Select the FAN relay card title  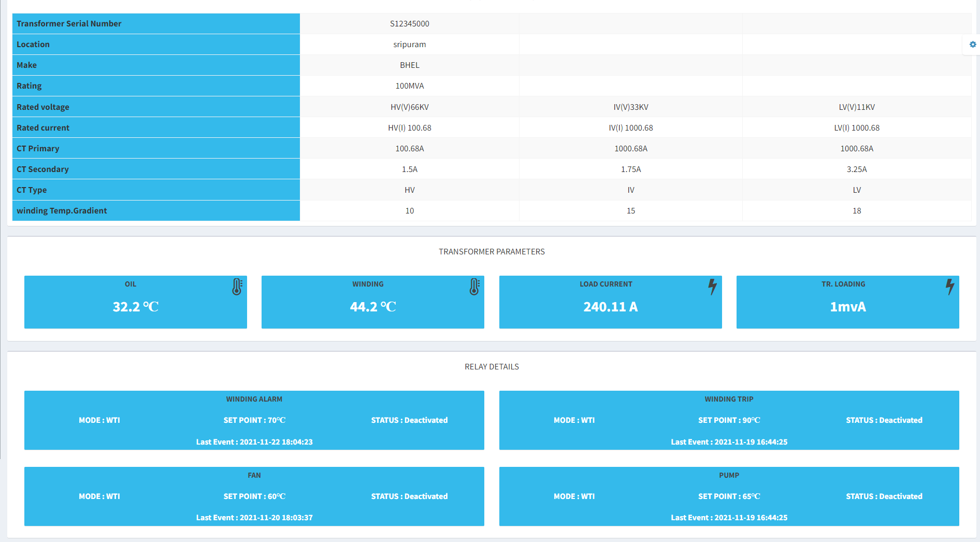coord(254,475)
